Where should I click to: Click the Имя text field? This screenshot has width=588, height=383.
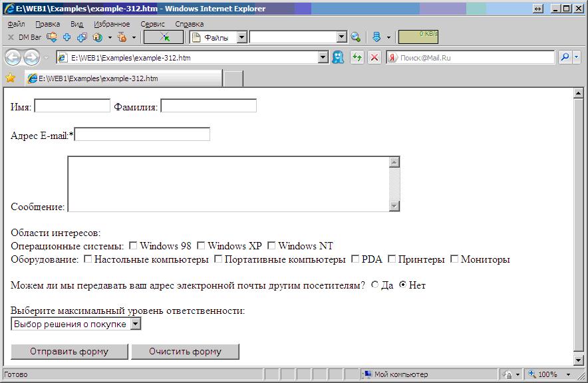point(72,106)
